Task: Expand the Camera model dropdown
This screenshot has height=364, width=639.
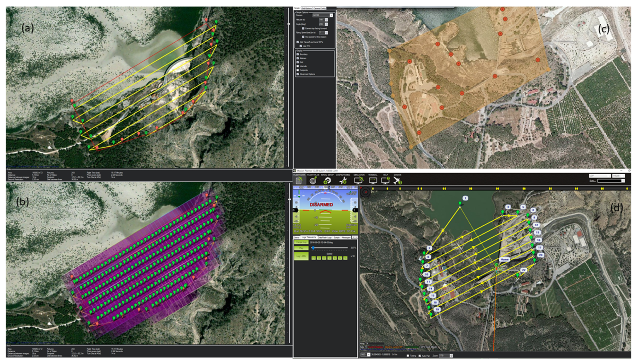Action: [331, 15]
